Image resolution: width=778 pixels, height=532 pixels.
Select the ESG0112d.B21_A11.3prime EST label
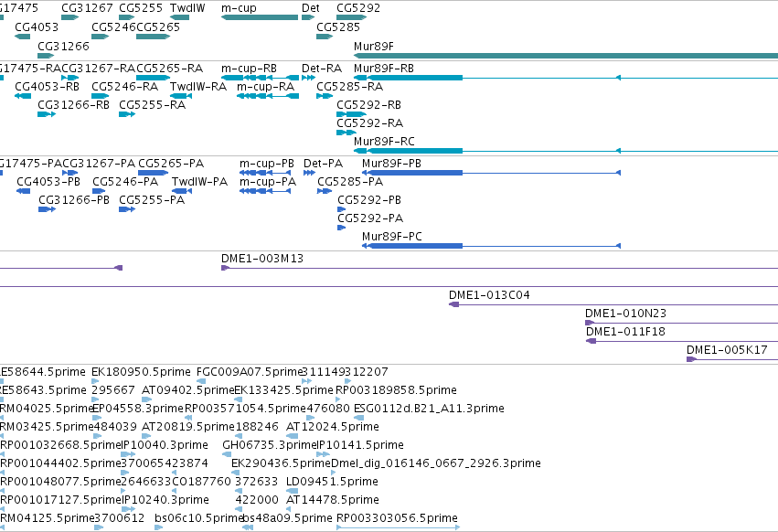(429, 409)
